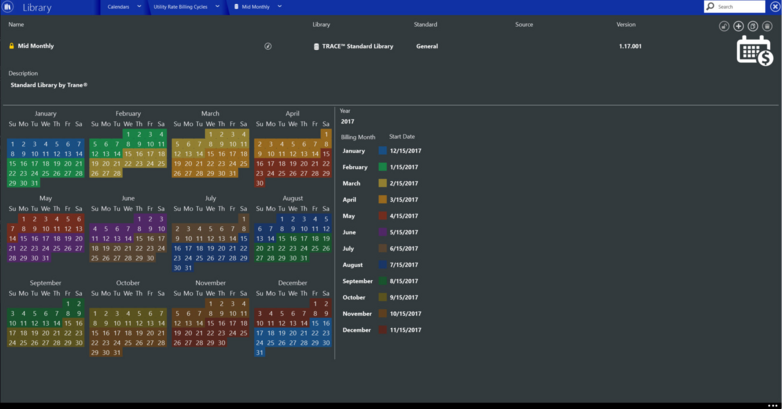Image resolution: width=782 pixels, height=409 pixels.
Task: Click the 2017 year value
Action: 348,122
